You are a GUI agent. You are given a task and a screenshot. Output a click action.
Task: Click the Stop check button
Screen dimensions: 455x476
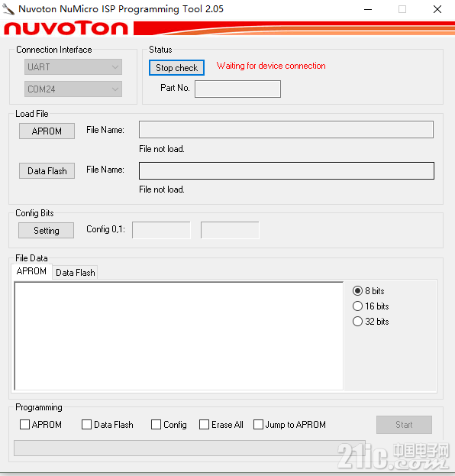click(176, 68)
